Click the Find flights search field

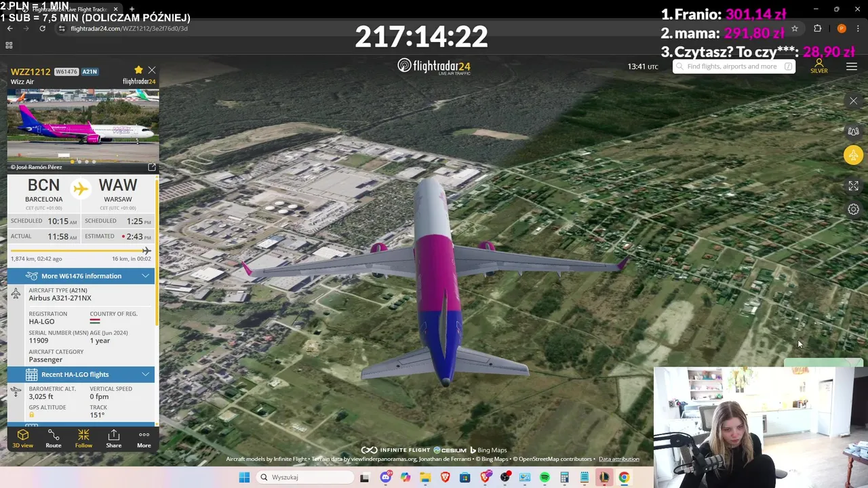pos(734,66)
